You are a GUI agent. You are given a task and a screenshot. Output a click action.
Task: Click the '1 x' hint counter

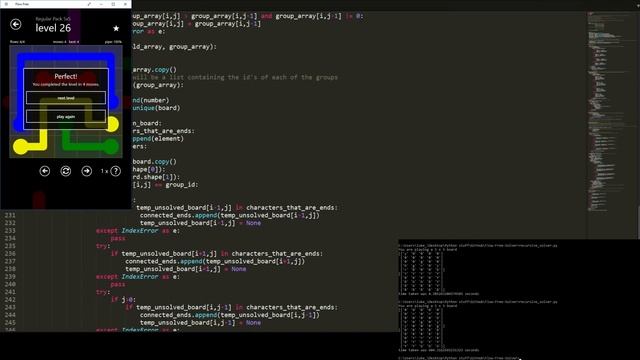[104, 171]
